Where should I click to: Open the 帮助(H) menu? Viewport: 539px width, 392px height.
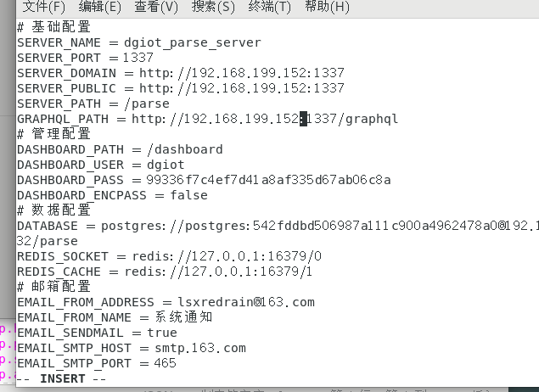click(x=327, y=7)
